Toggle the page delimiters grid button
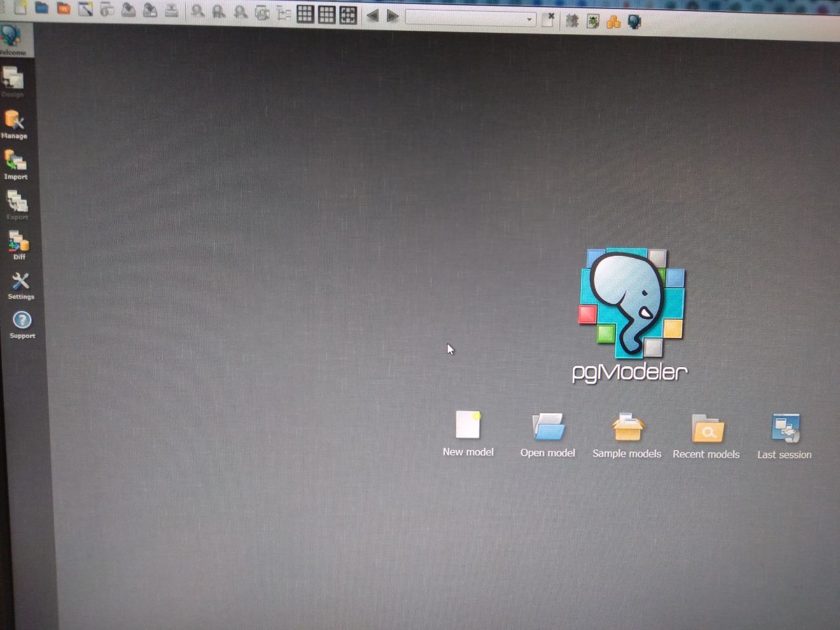Viewport: 840px width, 630px height. [x=348, y=15]
